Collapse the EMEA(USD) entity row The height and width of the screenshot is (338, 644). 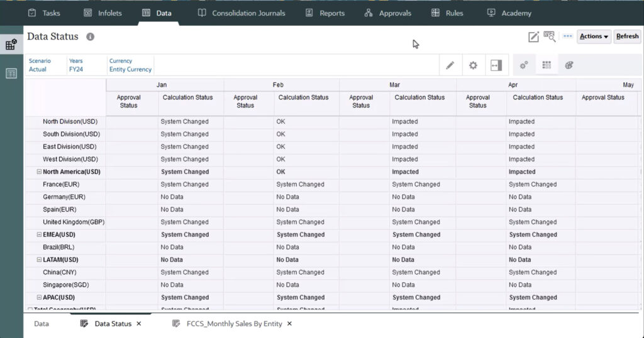tap(39, 234)
